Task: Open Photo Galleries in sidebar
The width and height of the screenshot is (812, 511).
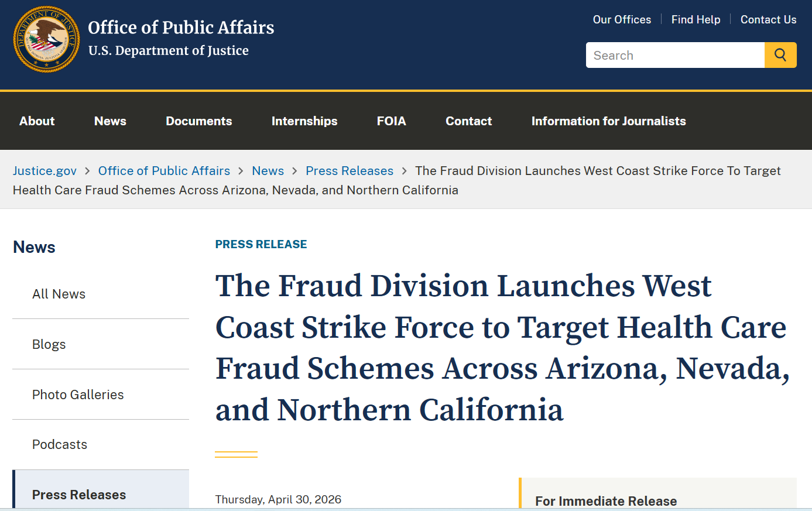Action: pyautogui.click(x=78, y=395)
